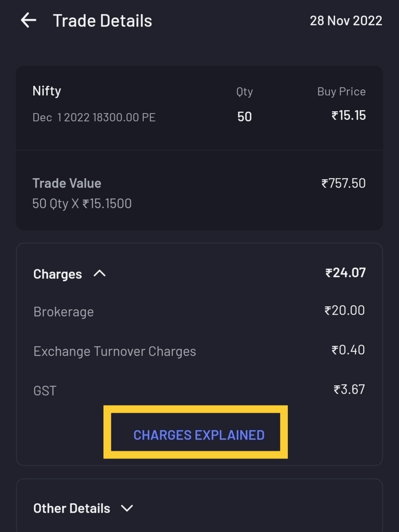Click the buy price ₹15.15
Image resolution: width=399 pixels, height=532 pixels.
pos(348,115)
